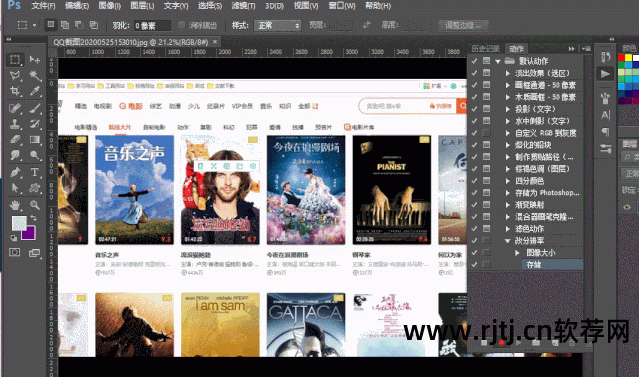Viewport: 639px width, 377px height.
Task: Choose Subtract from Selection mode
Action: [79, 25]
